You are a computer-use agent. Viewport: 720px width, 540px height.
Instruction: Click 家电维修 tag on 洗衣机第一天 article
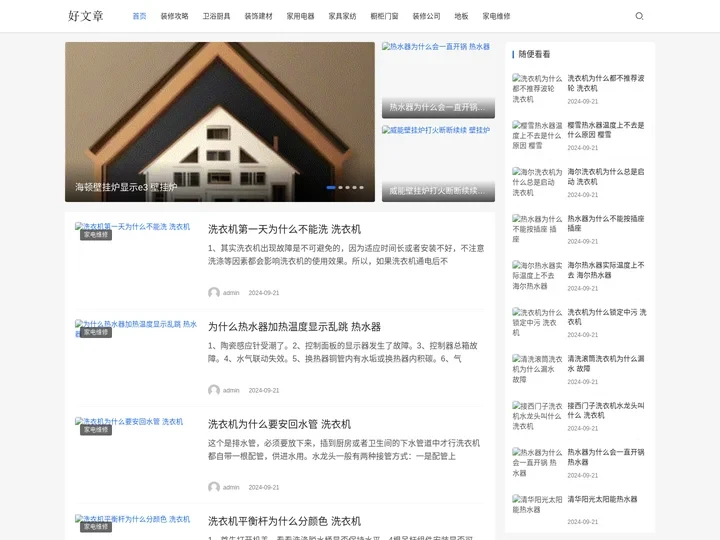(96, 235)
